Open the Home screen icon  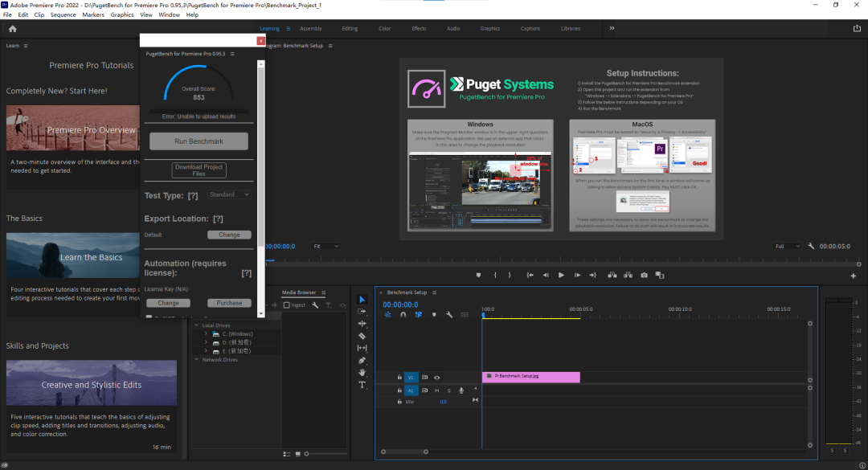click(x=12, y=28)
